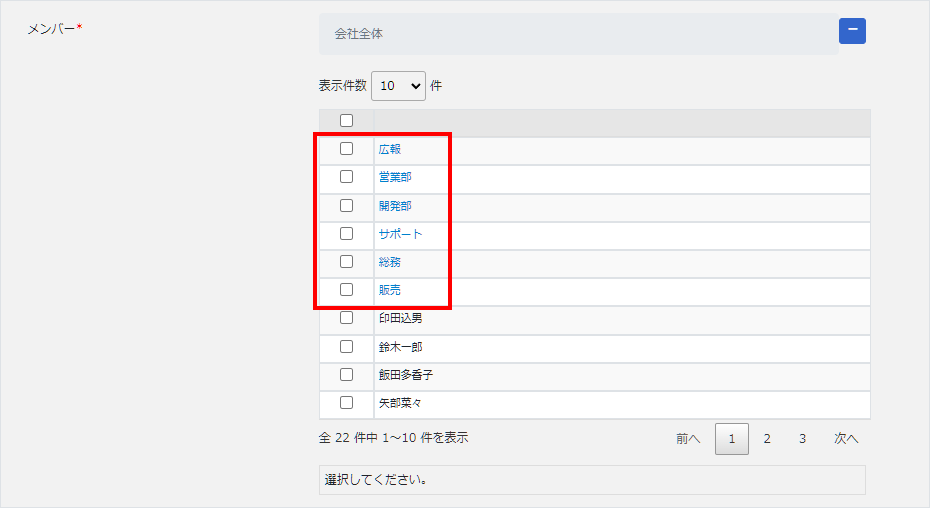
Task: Enable the サポート row checkbox
Action: (x=346, y=233)
